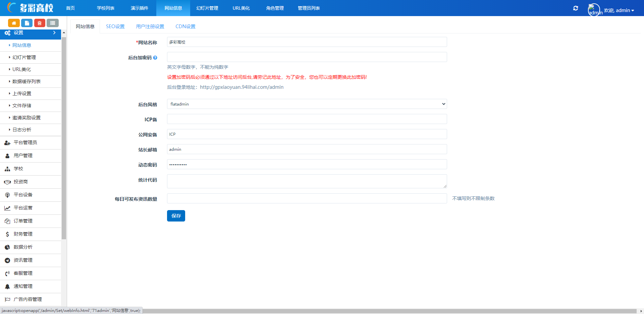
Task: Click the 投资商 handshake icon
Action: click(x=7, y=182)
